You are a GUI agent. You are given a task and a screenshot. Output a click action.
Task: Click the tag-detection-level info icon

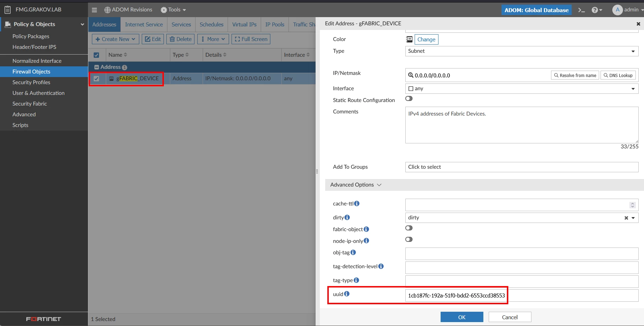point(381,266)
